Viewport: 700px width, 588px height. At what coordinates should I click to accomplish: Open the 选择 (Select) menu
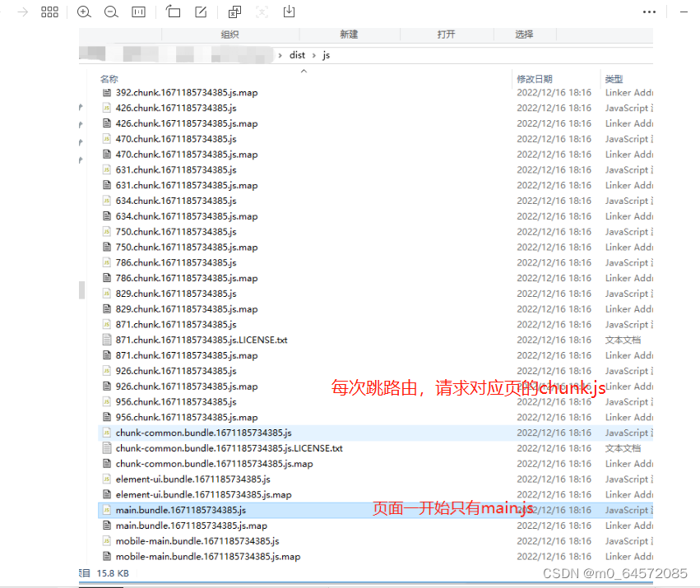(x=524, y=35)
